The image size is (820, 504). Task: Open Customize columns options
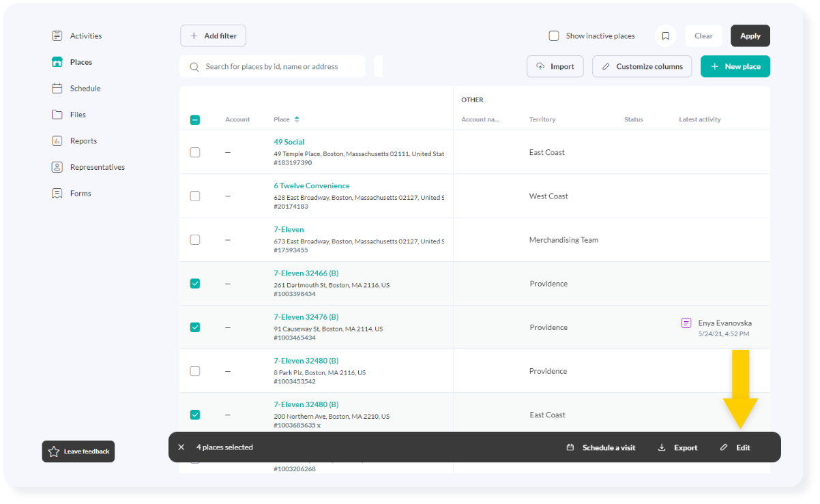pos(641,66)
